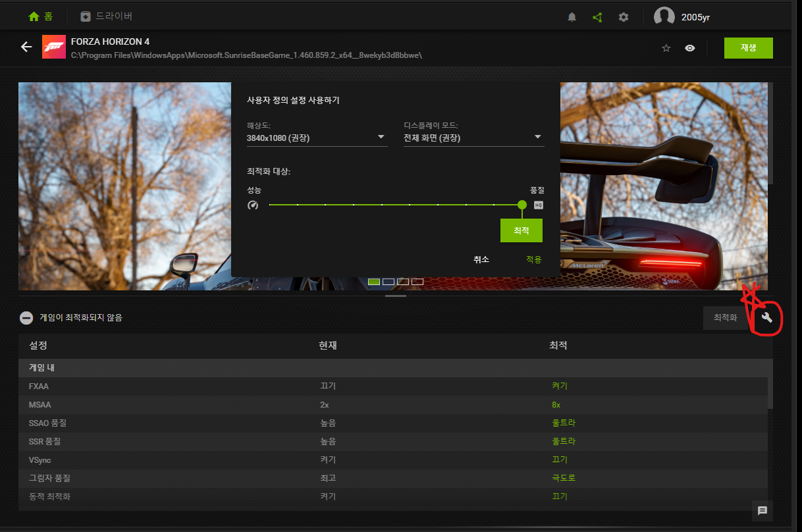802x532 pixels.
Task: Click the VSync setting row
Action: (393, 460)
